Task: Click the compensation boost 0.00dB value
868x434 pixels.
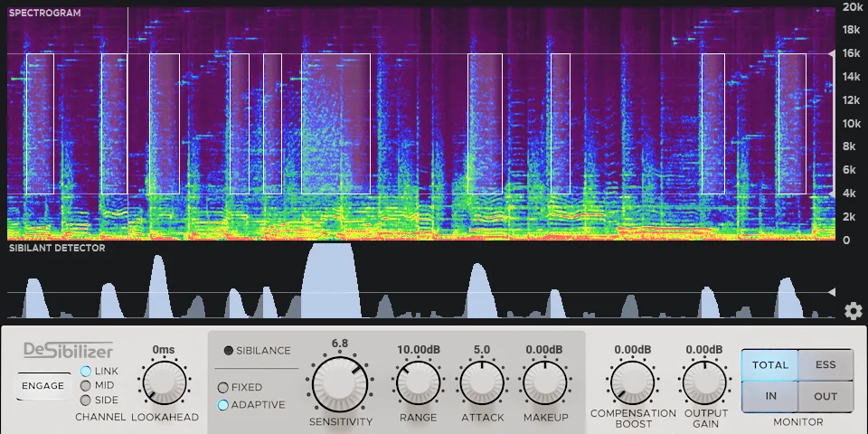Action: coord(632,349)
